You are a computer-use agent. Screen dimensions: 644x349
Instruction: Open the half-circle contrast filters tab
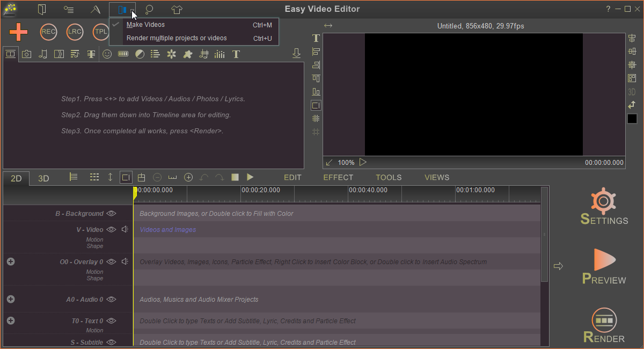tap(140, 54)
